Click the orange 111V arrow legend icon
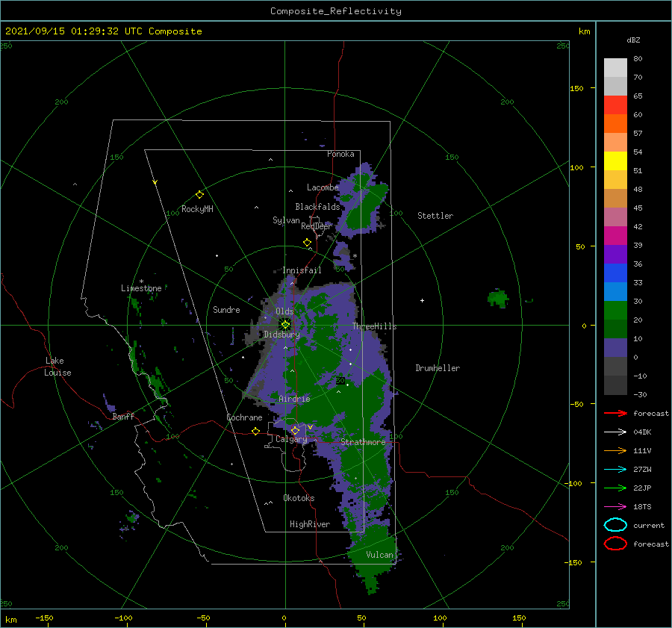 [x=615, y=450]
